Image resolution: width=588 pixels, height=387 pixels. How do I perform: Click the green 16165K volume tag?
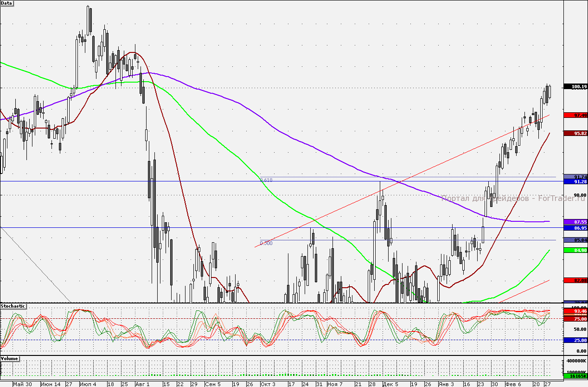[575, 376]
